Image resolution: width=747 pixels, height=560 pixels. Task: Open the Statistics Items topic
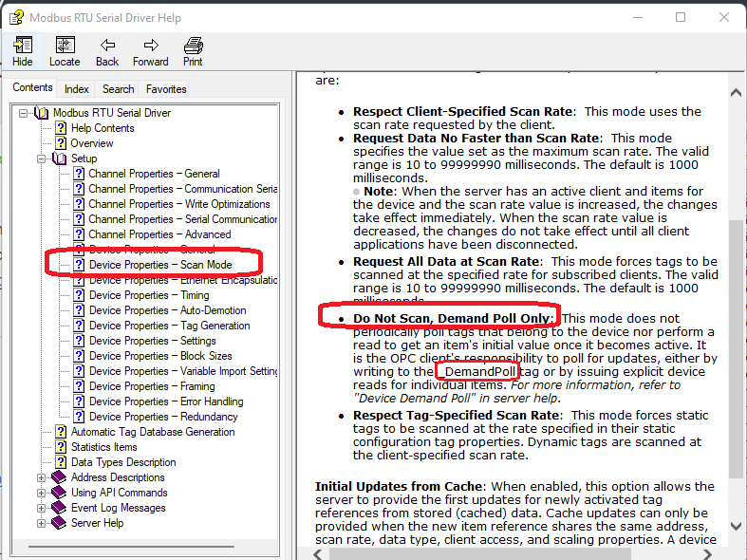pos(103,447)
